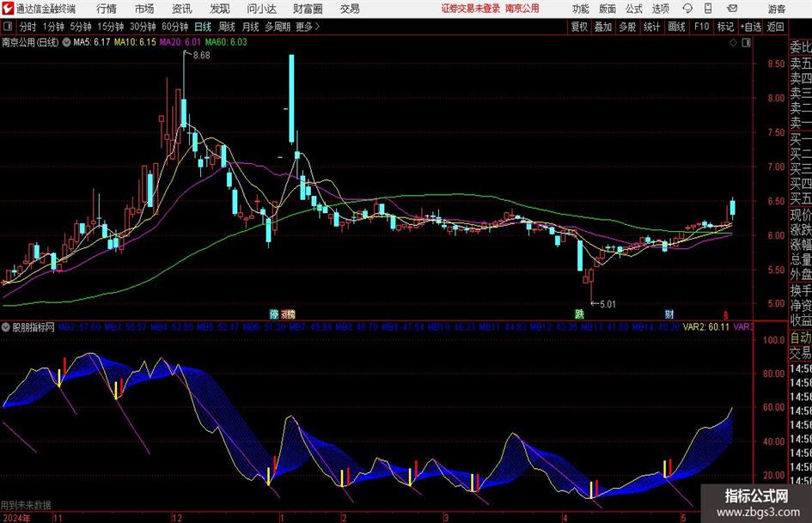The image size is (812, 523).
Task: Click the 多股 multi-stock button
Action: 627,27
